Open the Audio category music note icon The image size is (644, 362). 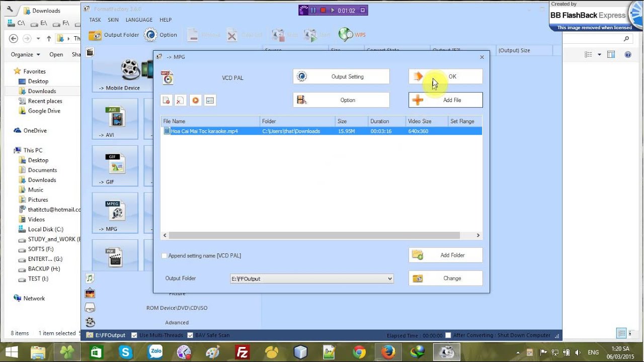[x=90, y=278]
